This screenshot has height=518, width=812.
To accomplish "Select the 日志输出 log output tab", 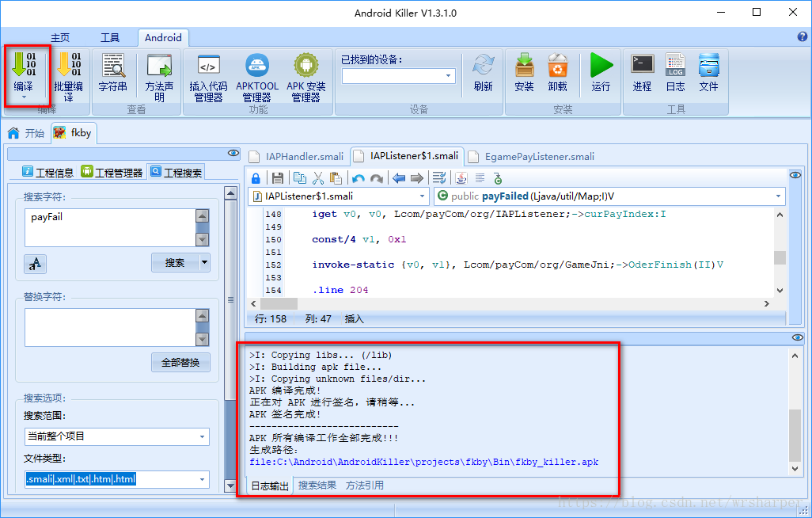I will point(270,486).
